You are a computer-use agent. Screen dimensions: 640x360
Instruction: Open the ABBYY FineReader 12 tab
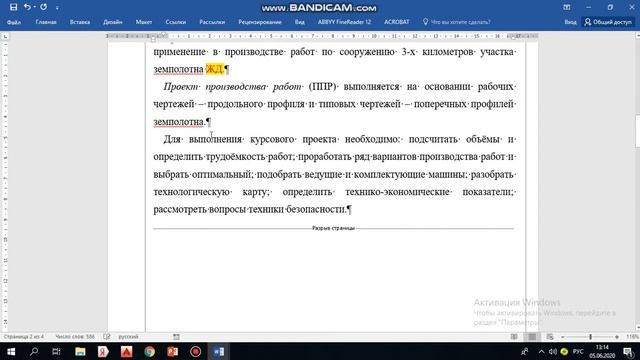coord(344,22)
